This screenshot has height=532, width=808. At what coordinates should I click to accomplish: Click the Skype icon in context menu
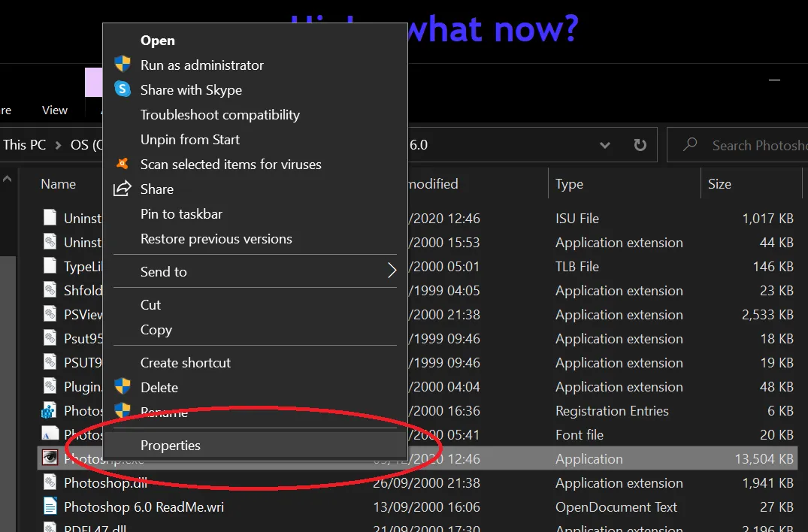point(123,89)
